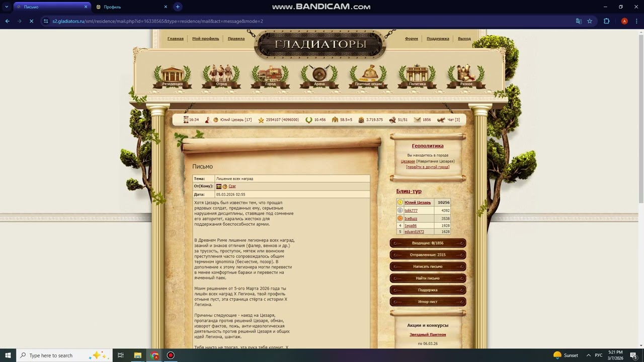Open the Разное icon
Screen dimensions: 644x362
point(466,76)
